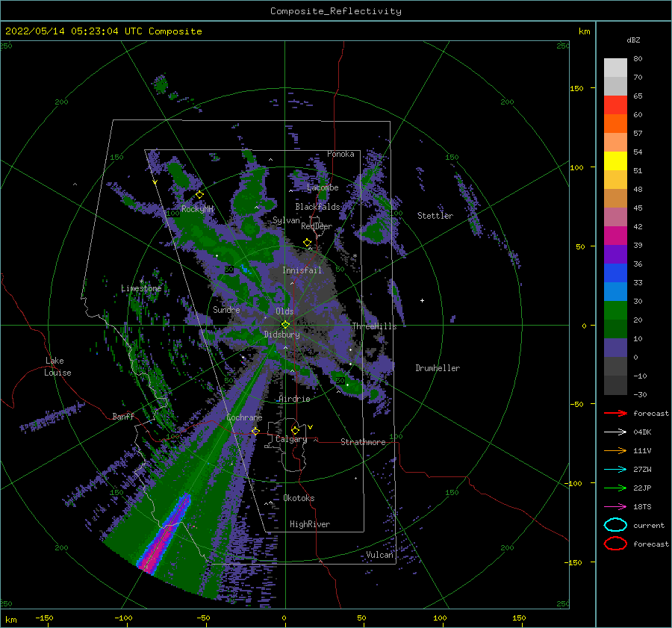
Task: Click the Sundre label
Action: [x=226, y=310]
